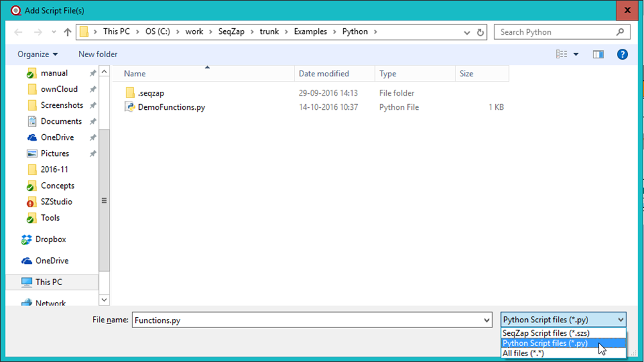
Task: Open Pictures in quick access
Action: 55,153
